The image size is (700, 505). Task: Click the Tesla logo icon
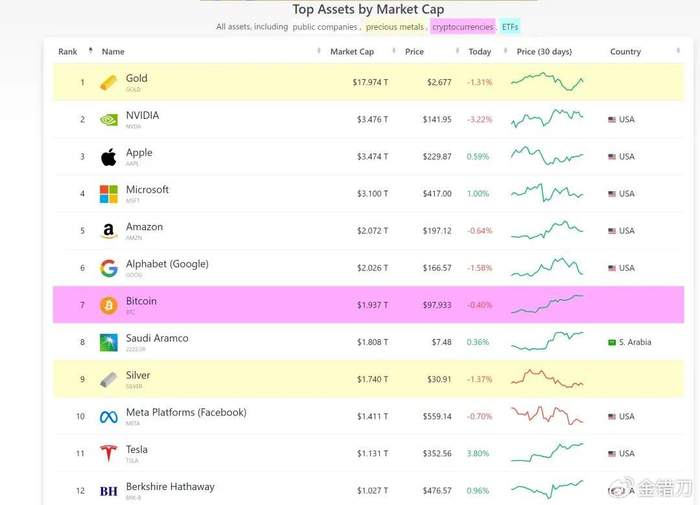click(x=108, y=453)
